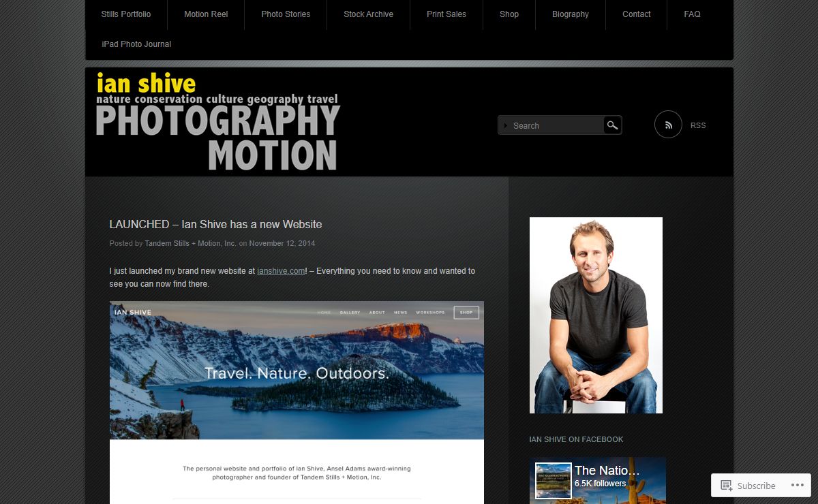The image size is (818, 504).
Task: Click The Natio… Facebook page title
Action: coord(607,470)
